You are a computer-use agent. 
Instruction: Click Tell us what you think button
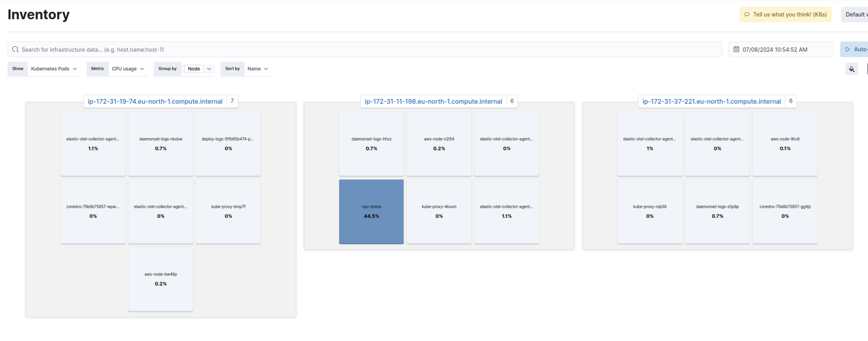coord(785,15)
